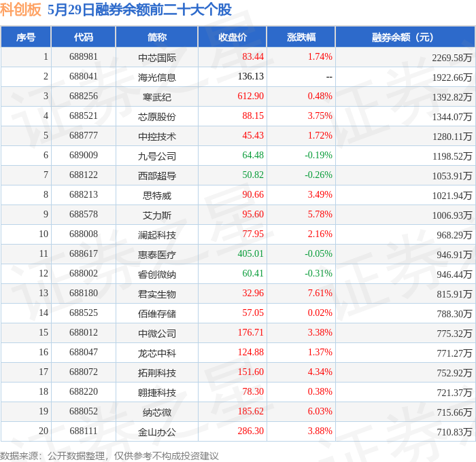Image resolution: width=476 pixels, height=462 pixels.
Task: Click the 涨跌幅 column header
Action: [301, 37]
